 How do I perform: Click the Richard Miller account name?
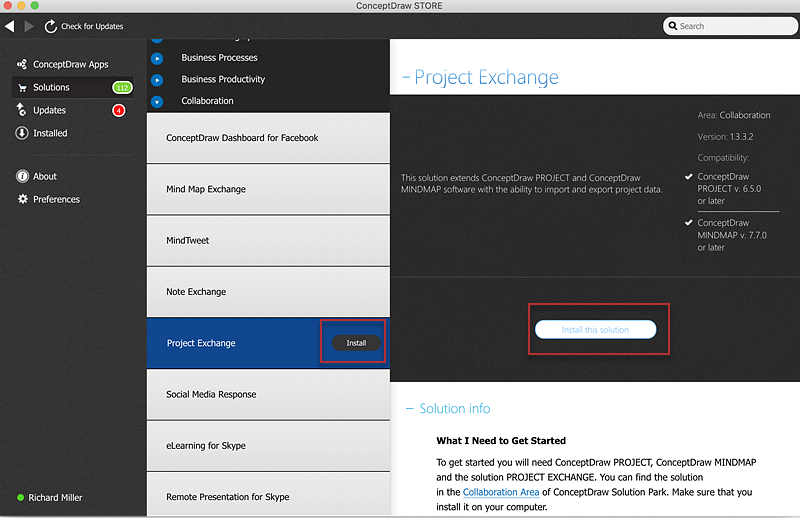tap(55, 498)
